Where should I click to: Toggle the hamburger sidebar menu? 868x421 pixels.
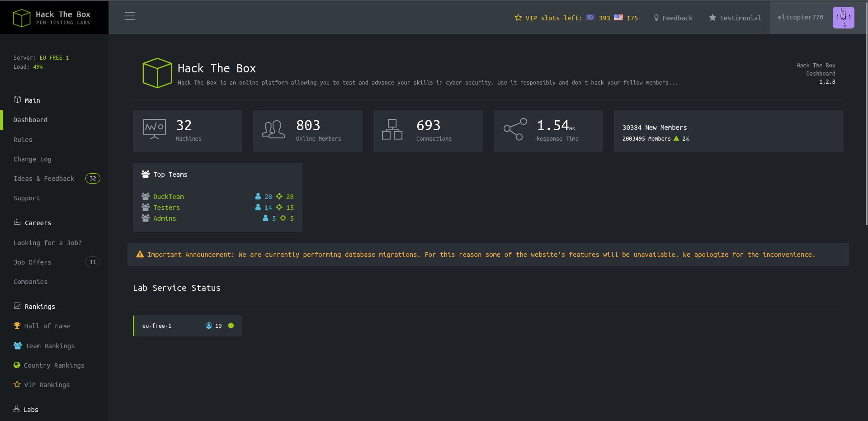(130, 16)
